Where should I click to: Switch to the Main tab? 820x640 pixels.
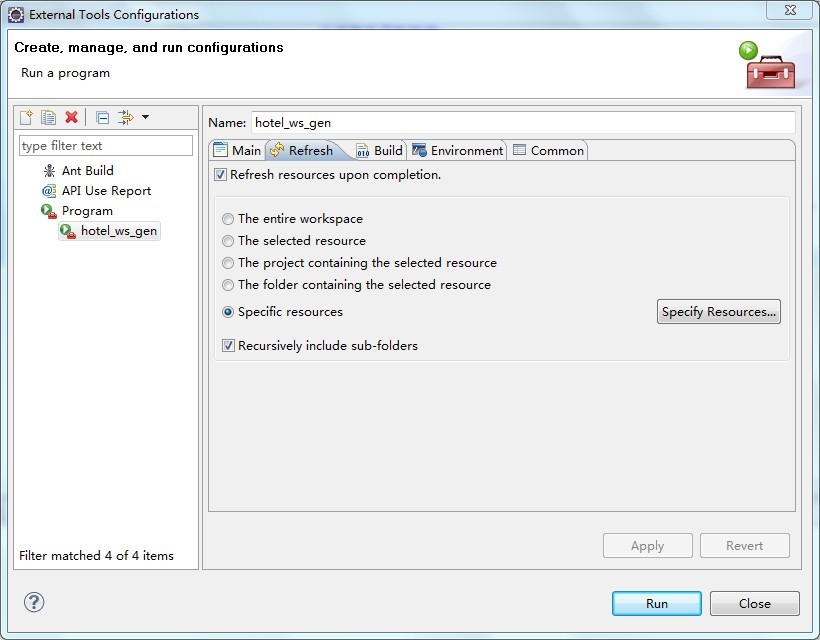pos(237,151)
